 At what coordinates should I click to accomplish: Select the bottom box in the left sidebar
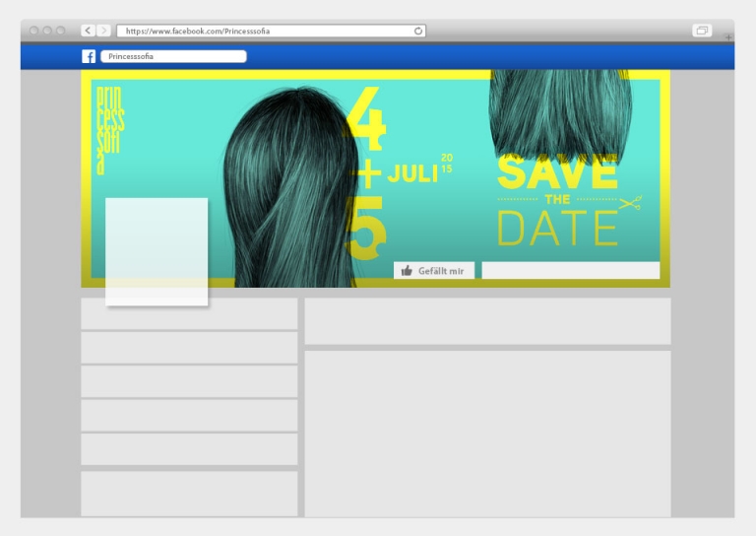[x=189, y=493]
